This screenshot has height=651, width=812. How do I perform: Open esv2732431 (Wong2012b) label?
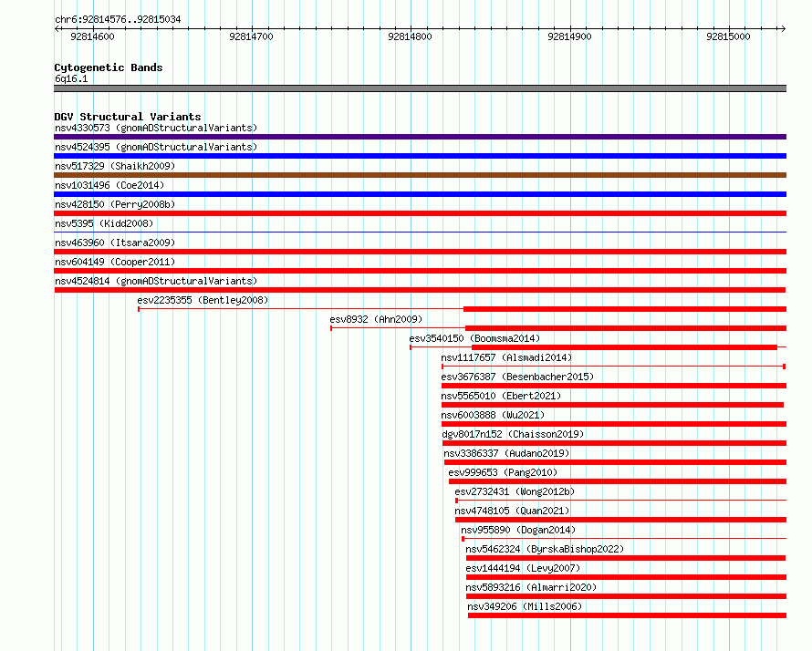[x=515, y=491]
